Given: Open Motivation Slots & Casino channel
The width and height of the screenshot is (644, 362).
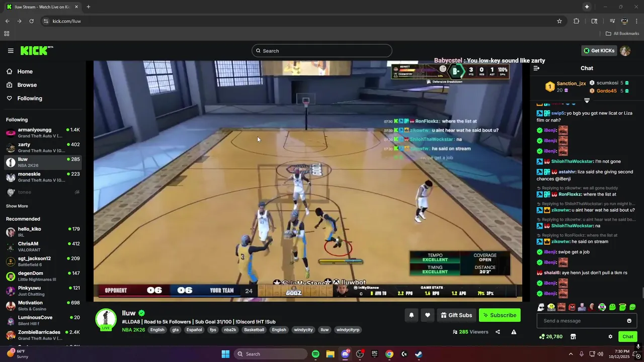Looking at the screenshot, I should [43, 306].
